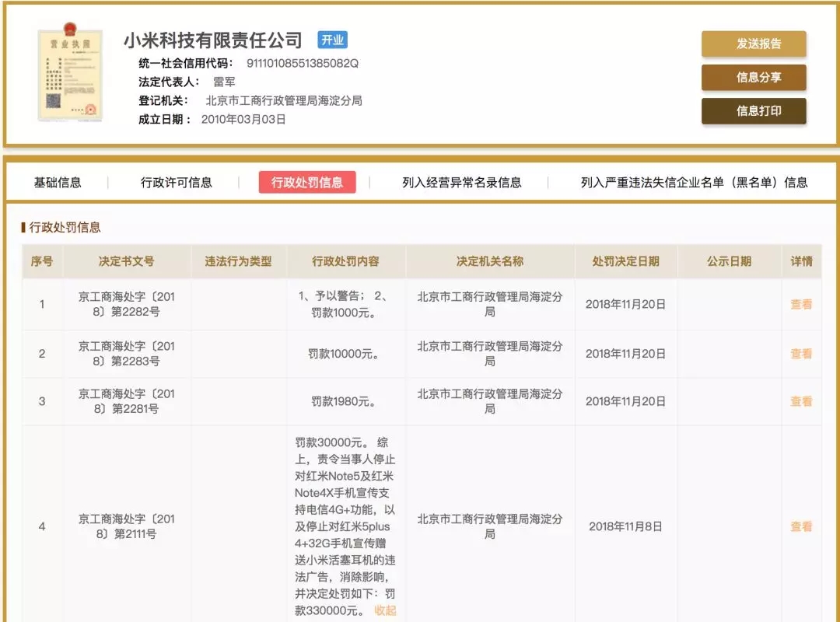
Task: Click registration authority 北京市工商行政管理局海淀分局 in header
Action: coord(284,101)
